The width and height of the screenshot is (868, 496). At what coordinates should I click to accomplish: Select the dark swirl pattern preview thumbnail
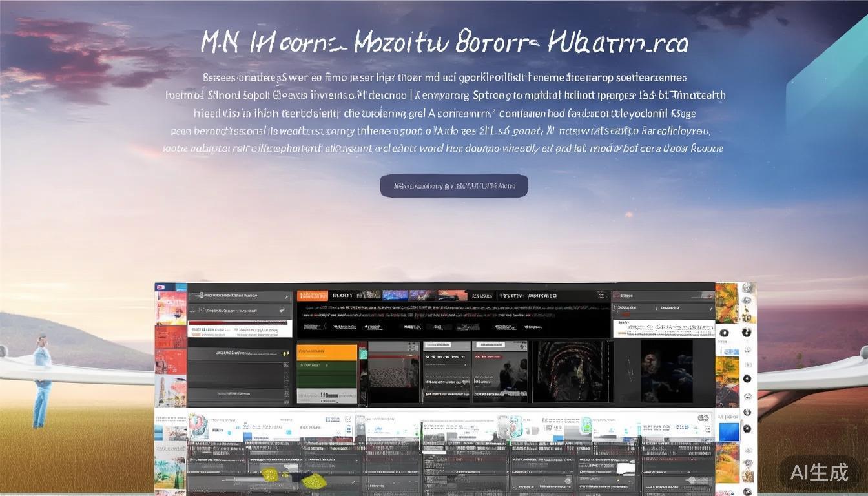571,372
